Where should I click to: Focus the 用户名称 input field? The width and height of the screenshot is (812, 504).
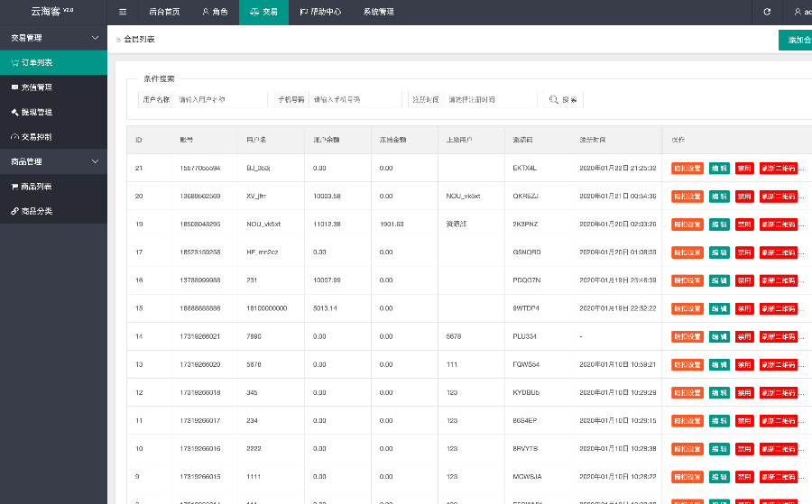(217, 99)
